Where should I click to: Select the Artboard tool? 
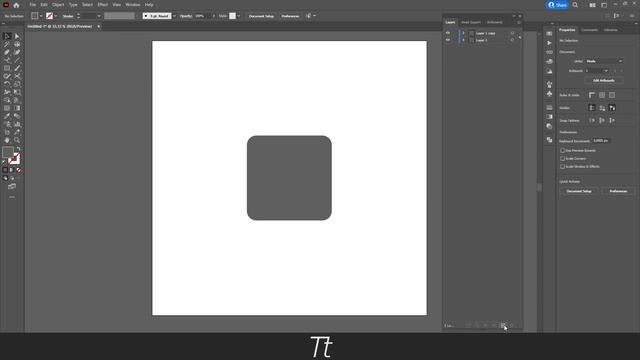point(7,132)
